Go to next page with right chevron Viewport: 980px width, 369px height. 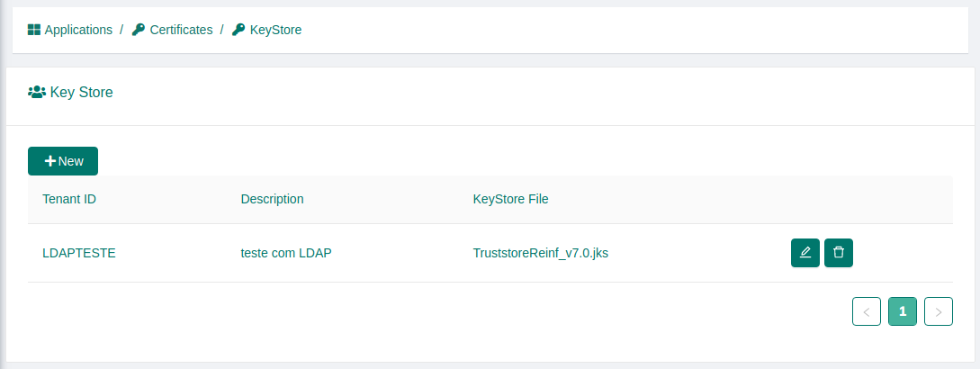point(938,311)
